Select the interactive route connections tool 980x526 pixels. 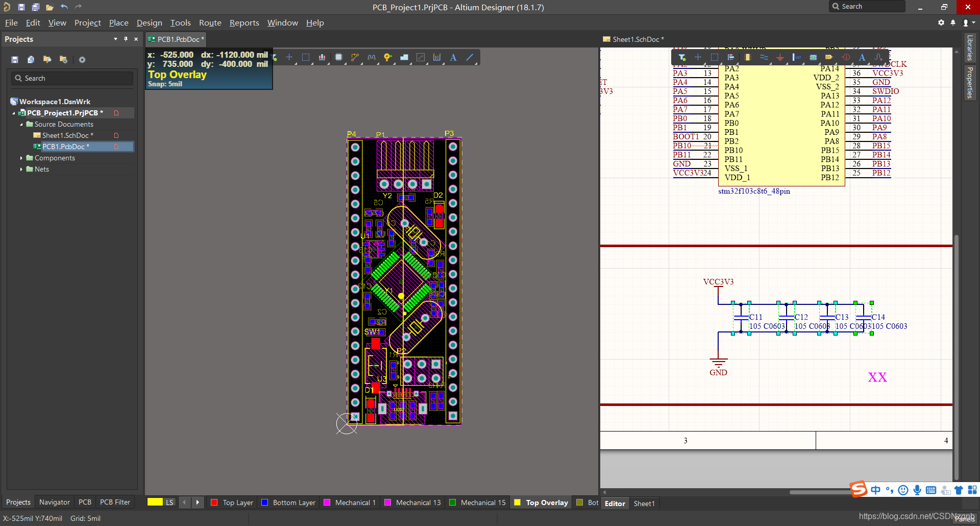point(355,57)
